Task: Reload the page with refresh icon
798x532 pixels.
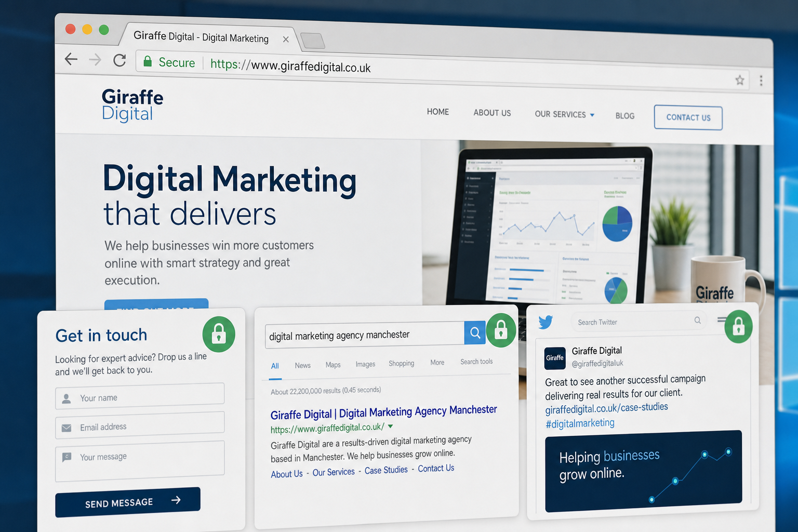Action: 119,60
